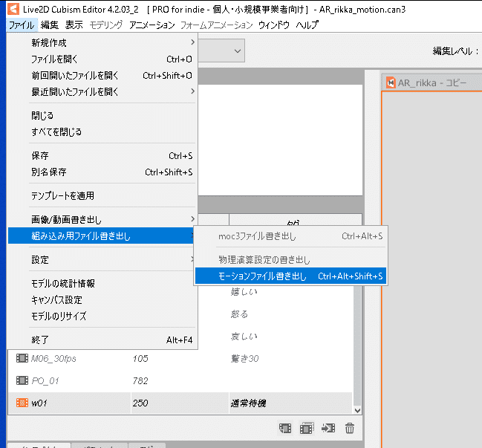Click moc3ファイル書き出し in the submenu
The width and height of the screenshot is (482, 448).
[291, 236]
